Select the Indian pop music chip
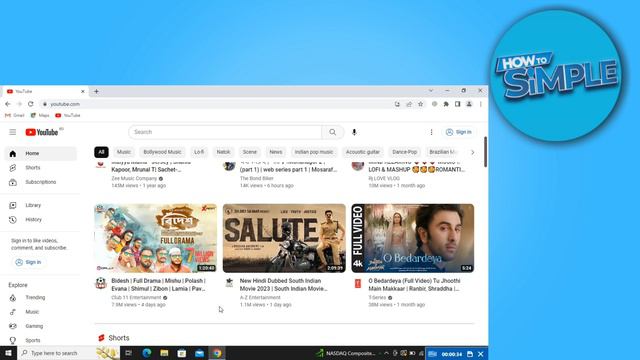Screen dimensions: 640x360 [314, 152]
